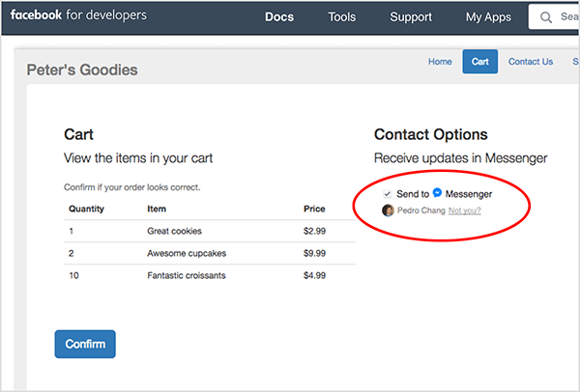
Task: Click the quantity 10 cell
Action: click(73, 275)
